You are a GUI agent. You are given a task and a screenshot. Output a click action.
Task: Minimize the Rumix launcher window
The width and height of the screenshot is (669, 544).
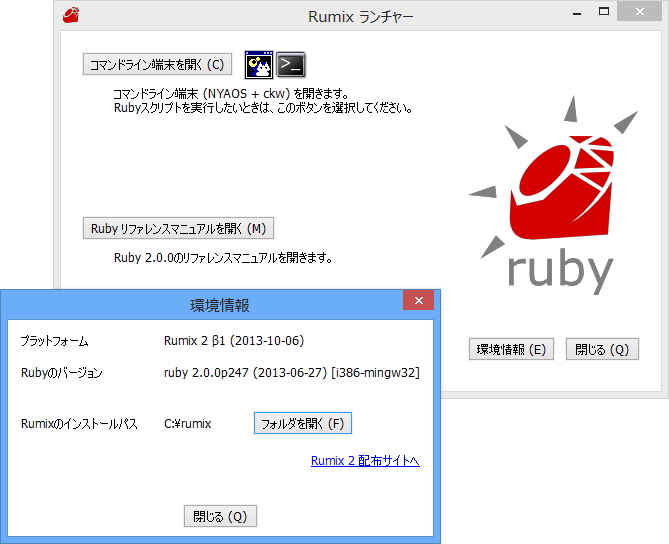[x=577, y=14]
